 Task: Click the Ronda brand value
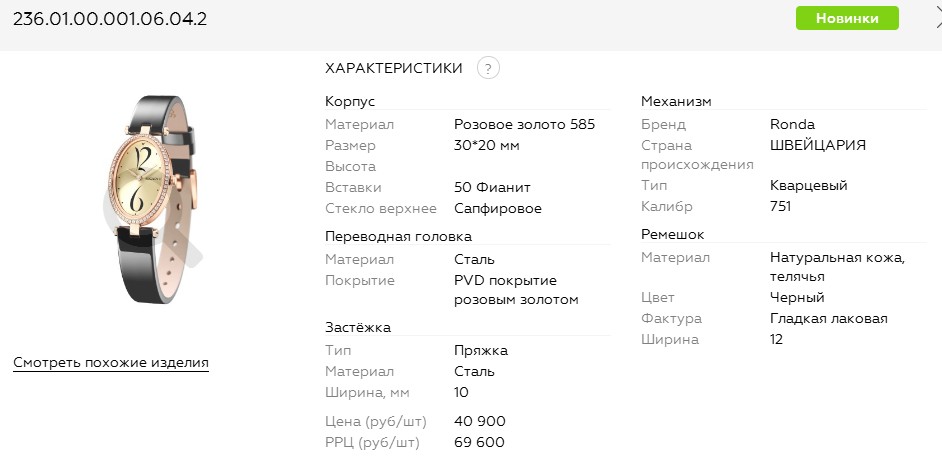792,125
